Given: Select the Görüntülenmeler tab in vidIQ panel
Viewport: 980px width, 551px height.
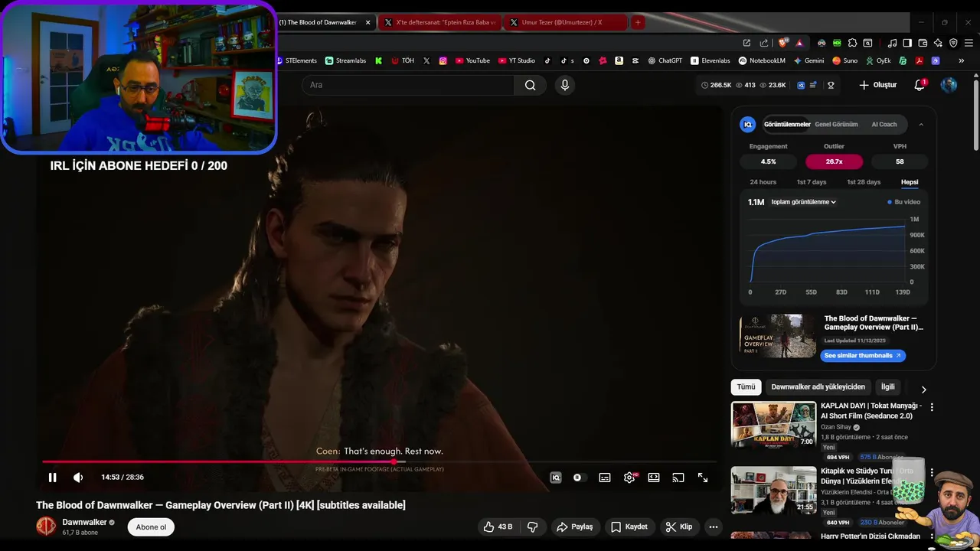Looking at the screenshot, I should coord(787,124).
